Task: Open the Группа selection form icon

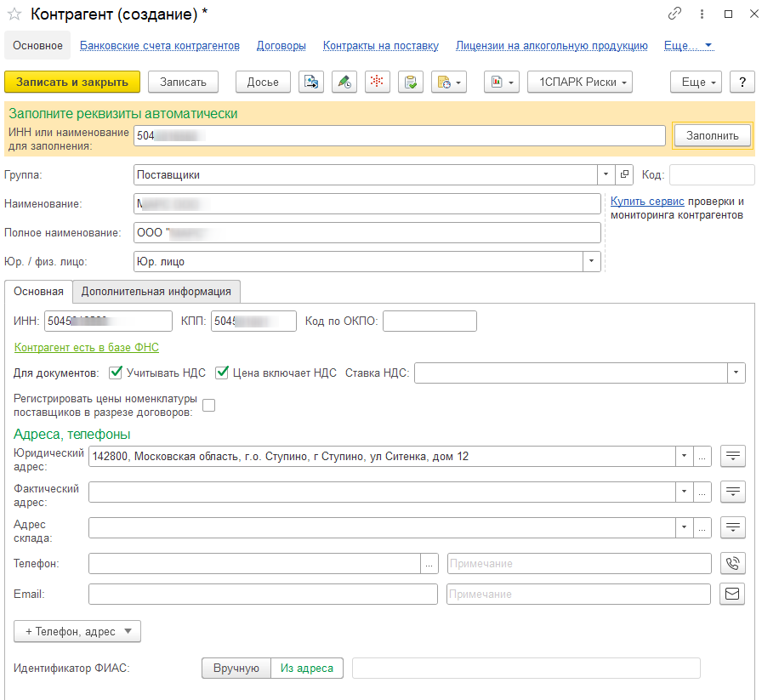Action: pyautogui.click(x=625, y=174)
